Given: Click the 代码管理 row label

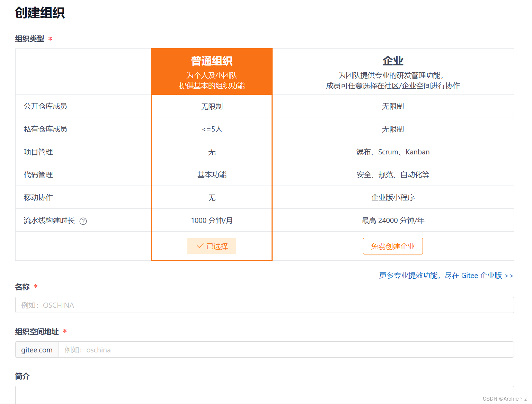Looking at the screenshot, I should click(x=38, y=175).
